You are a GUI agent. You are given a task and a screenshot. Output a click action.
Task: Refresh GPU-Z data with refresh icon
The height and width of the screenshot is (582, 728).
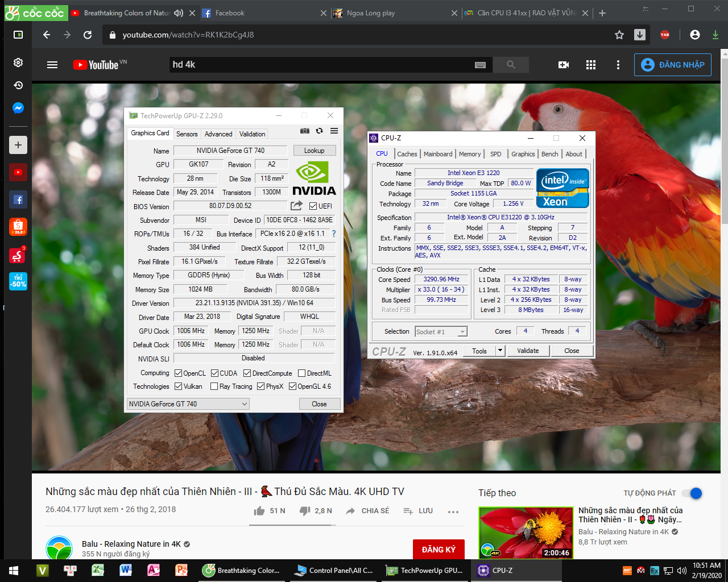click(320, 131)
